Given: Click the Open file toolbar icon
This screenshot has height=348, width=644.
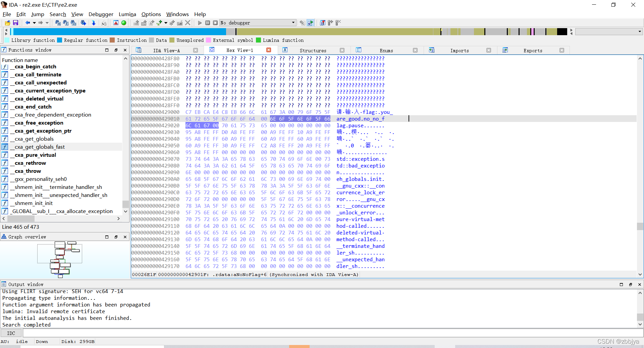Looking at the screenshot, I should (7, 23).
